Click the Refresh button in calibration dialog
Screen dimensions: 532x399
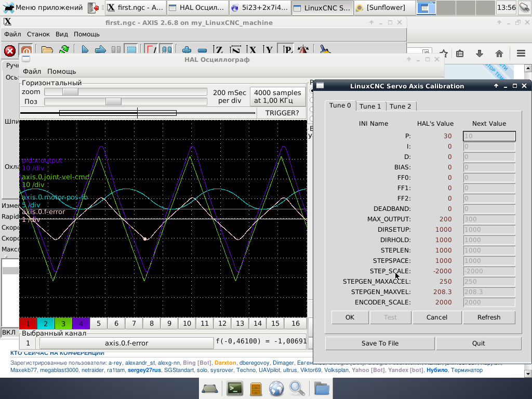489,317
